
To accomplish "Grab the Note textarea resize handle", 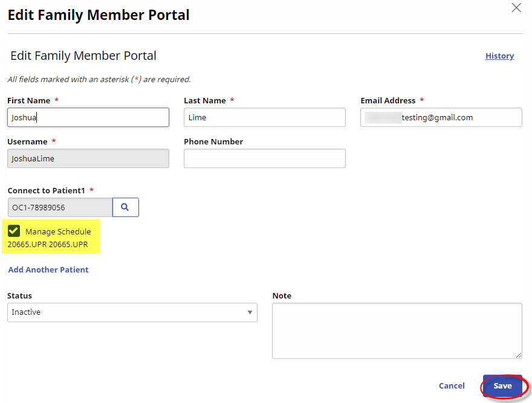I will point(519,355).
